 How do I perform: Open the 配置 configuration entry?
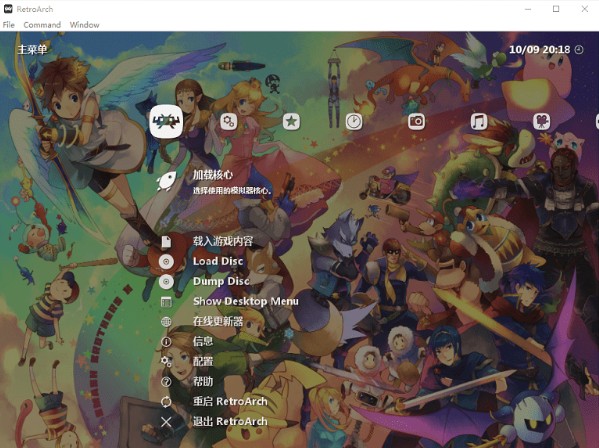coord(202,361)
